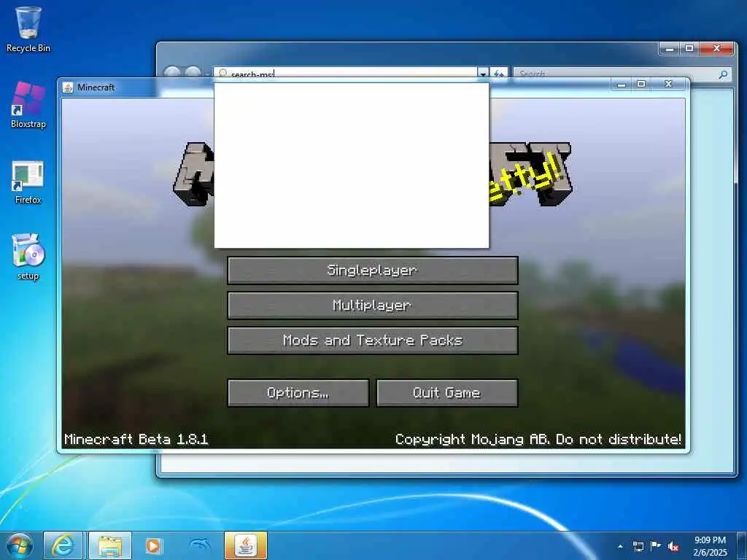Image resolution: width=747 pixels, height=560 pixels.
Task: Maximize the Minecraft window
Action: pyautogui.click(x=641, y=85)
